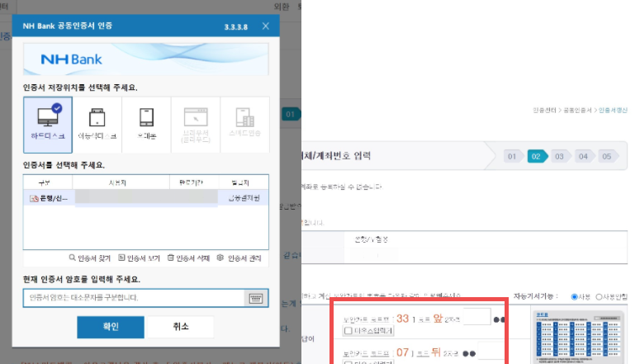Click the 만료기간 column header
Image resolution: width=640 pixels, height=364 pixels.
point(194,182)
